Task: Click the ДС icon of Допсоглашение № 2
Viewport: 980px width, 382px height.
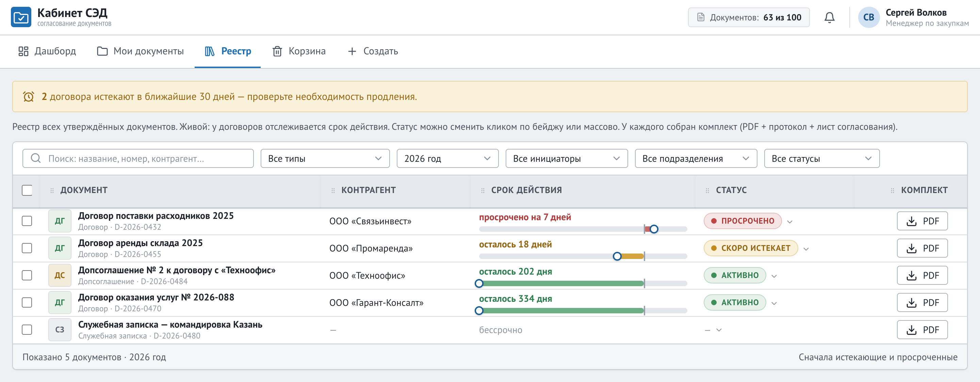Action: pyautogui.click(x=60, y=276)
